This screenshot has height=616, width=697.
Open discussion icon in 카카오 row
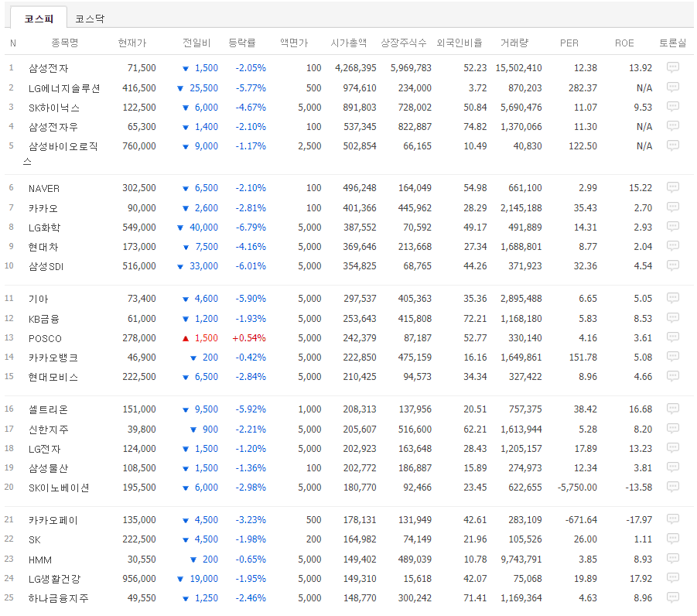[672, 207]
